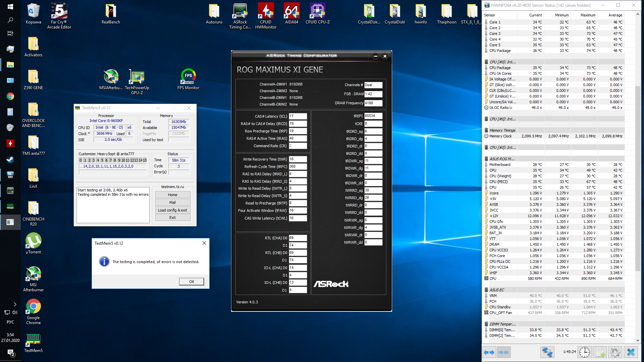Expand the hidden system tray icons chevron
The width and height of the screenshot is (644, 362).
(15, 304)
